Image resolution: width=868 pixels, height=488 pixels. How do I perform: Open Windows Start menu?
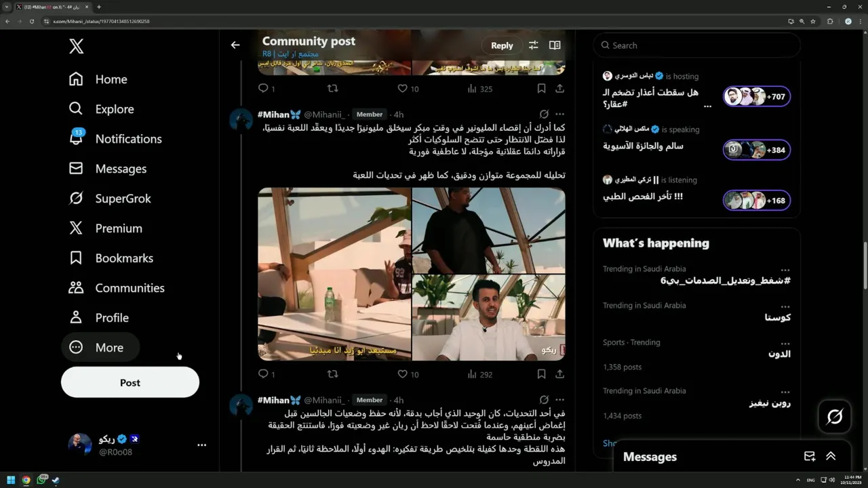click(11, 481)
